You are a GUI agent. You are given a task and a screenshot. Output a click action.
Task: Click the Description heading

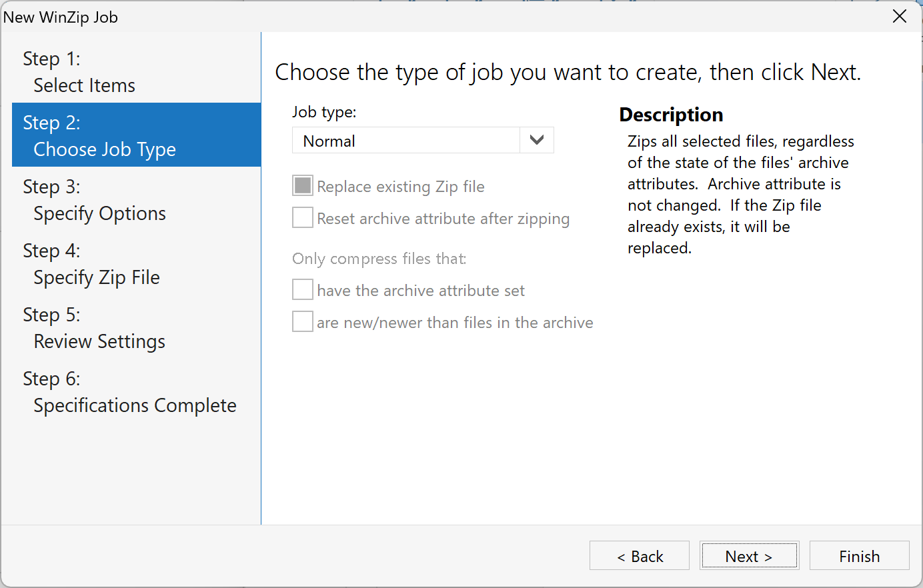[671, 115]
